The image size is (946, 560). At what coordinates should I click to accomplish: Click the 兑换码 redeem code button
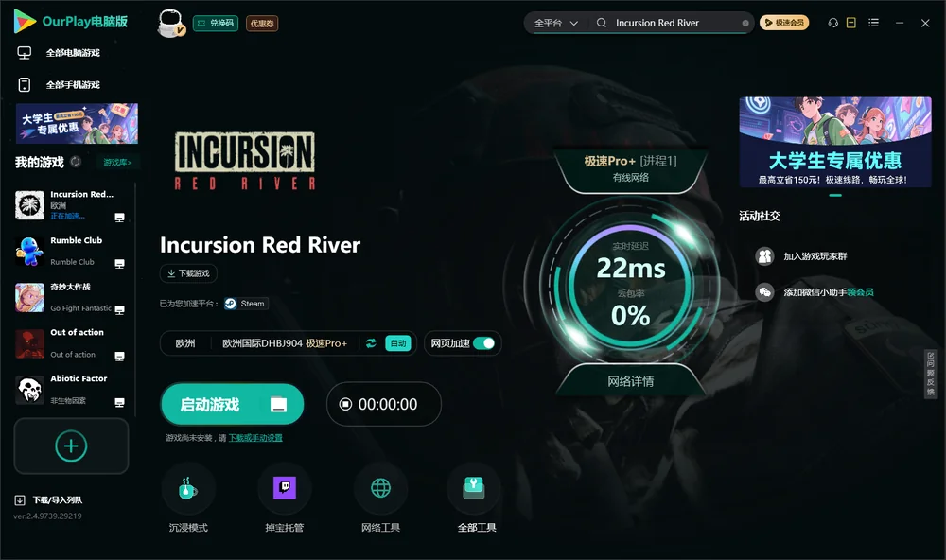pyautogui.click(x=216, y=24)
